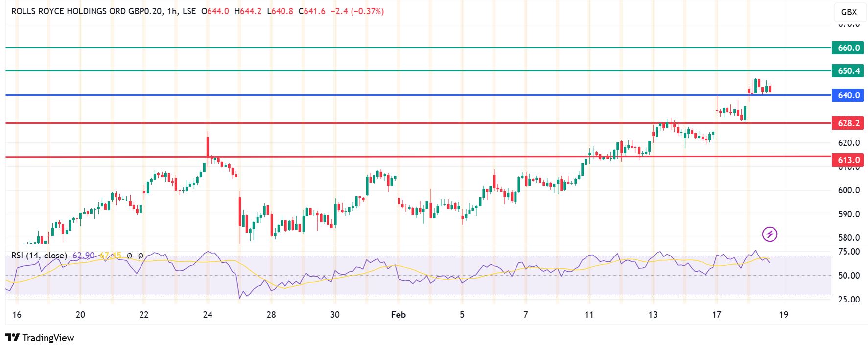
Task: Click the 28 date label on time axis
Action: [x=271, y=315]
